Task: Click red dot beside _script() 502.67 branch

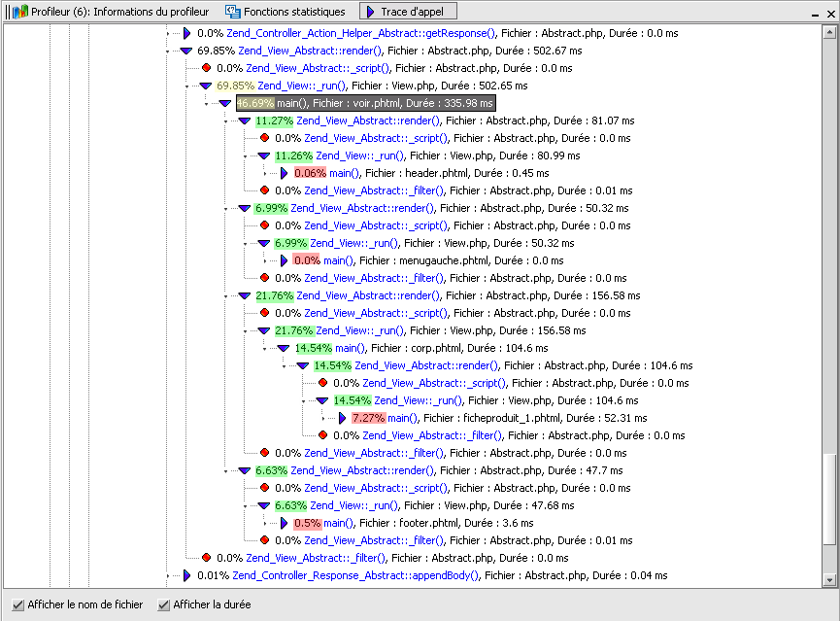Action: coord(206,68)
